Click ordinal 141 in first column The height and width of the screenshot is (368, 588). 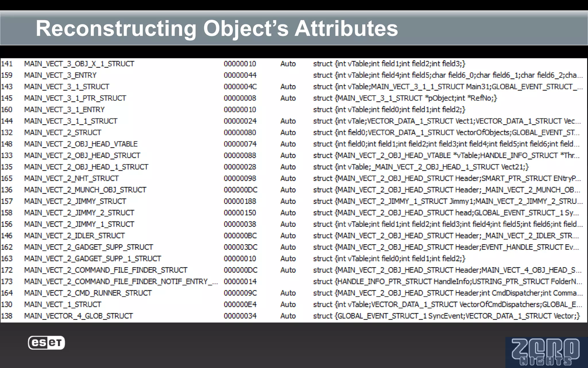click(x=7, y=64)
